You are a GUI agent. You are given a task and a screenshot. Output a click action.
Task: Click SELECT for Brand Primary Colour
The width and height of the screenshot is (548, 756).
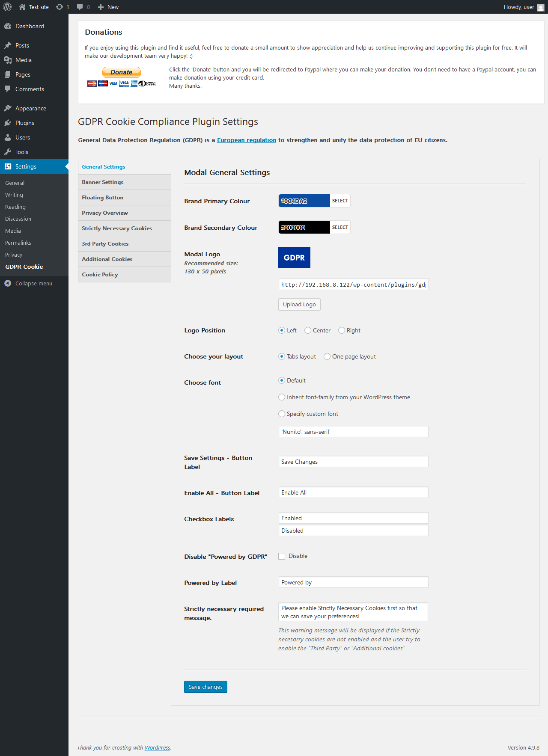coord(340,201)
